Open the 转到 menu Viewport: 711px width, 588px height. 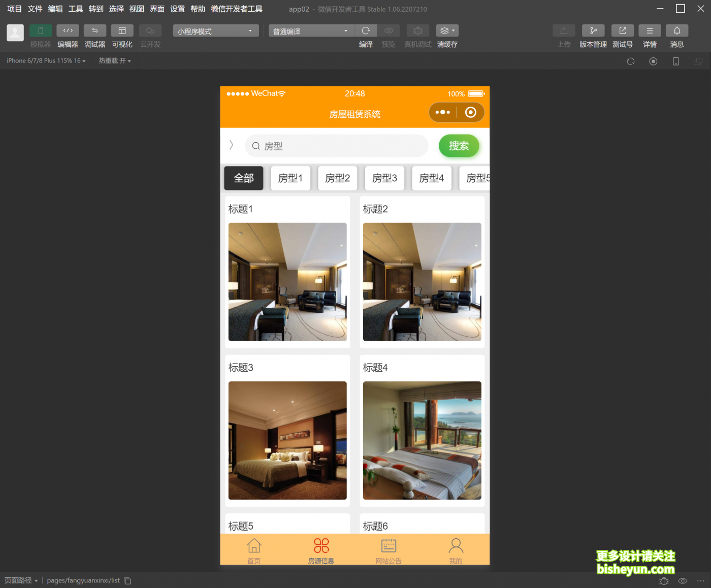point(96,9)
